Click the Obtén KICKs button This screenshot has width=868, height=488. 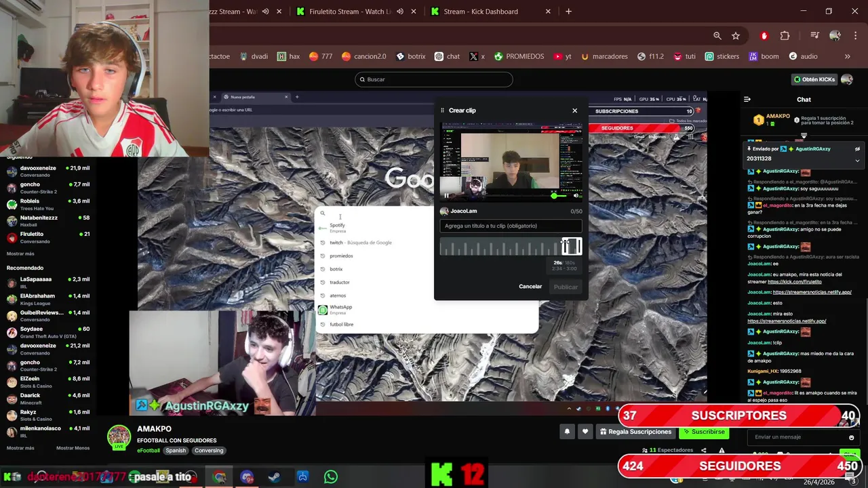pyautogui.click(x=814, y=79)
